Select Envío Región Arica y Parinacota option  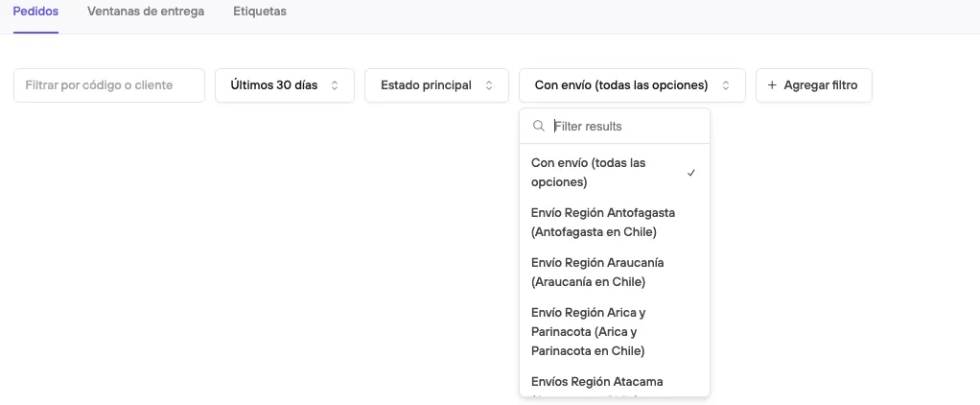pos(615,331)
